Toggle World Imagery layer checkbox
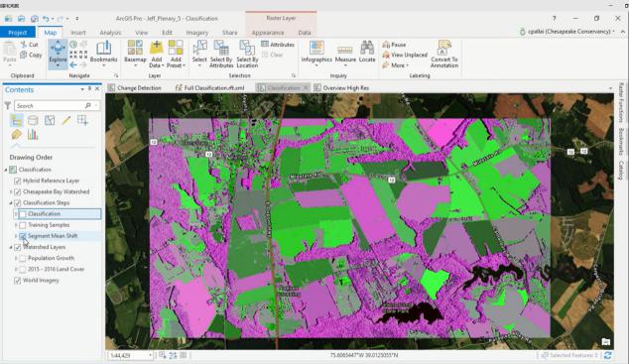Screen dimensions: 629x364 point(17,281)
